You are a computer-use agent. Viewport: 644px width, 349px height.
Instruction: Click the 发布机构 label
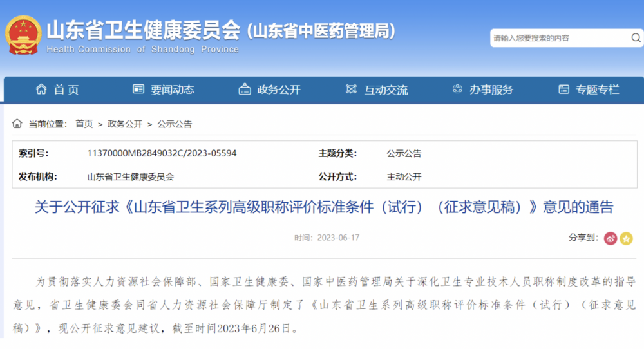pos(38,176)
